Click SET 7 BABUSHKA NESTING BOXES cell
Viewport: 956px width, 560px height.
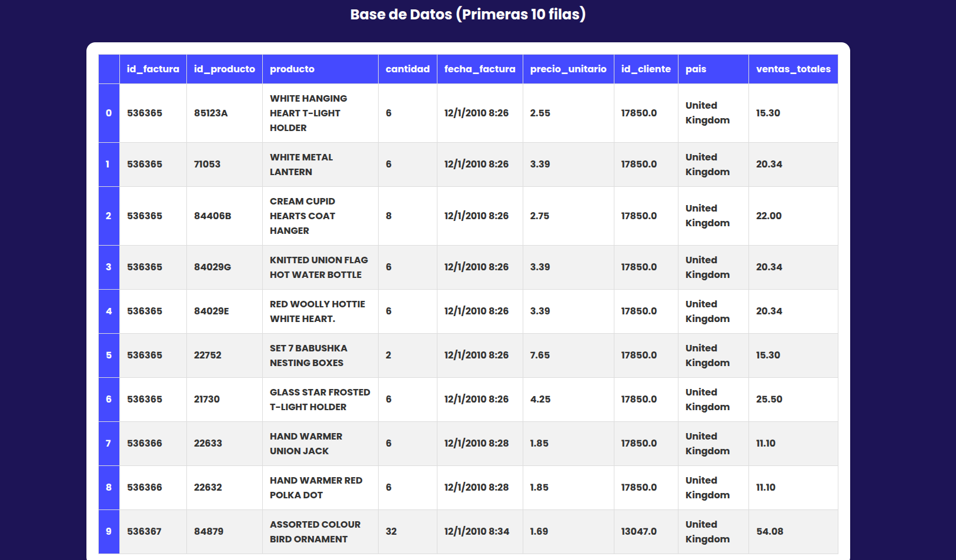320,356
